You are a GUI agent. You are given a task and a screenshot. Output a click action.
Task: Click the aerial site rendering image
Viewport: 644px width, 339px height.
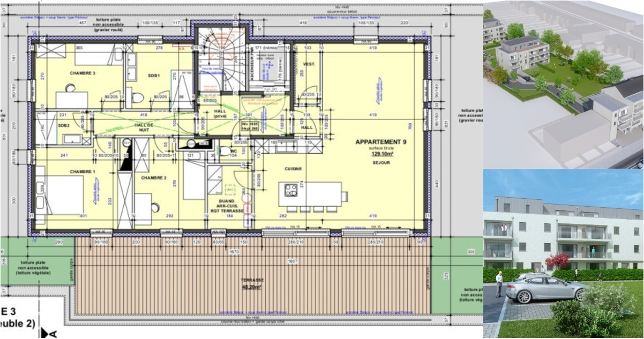click(x=563, y=84)
